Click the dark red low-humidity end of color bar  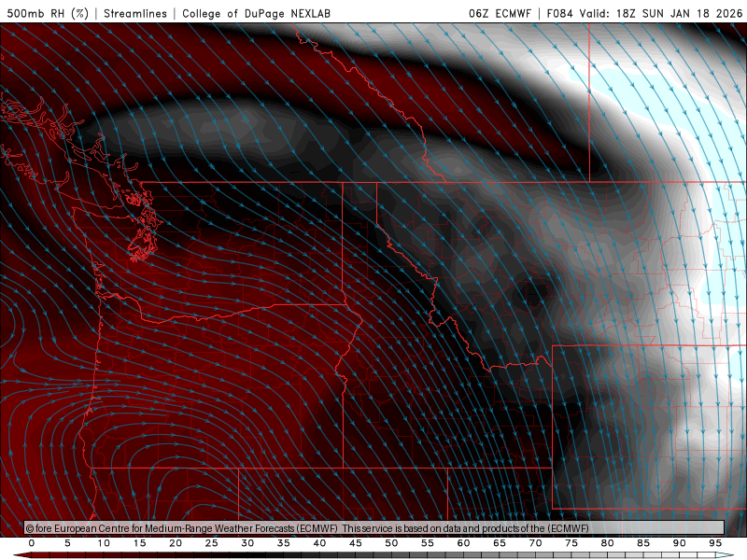(21, 555)
